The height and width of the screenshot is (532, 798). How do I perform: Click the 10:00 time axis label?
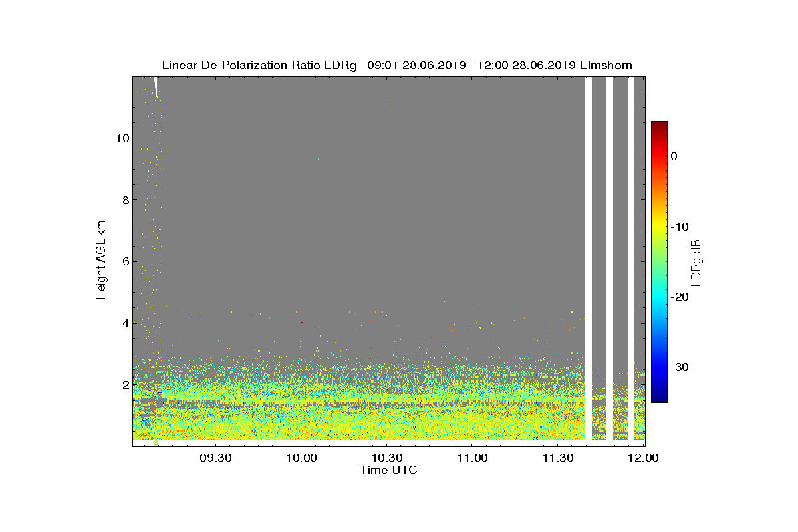coord(301,458)
